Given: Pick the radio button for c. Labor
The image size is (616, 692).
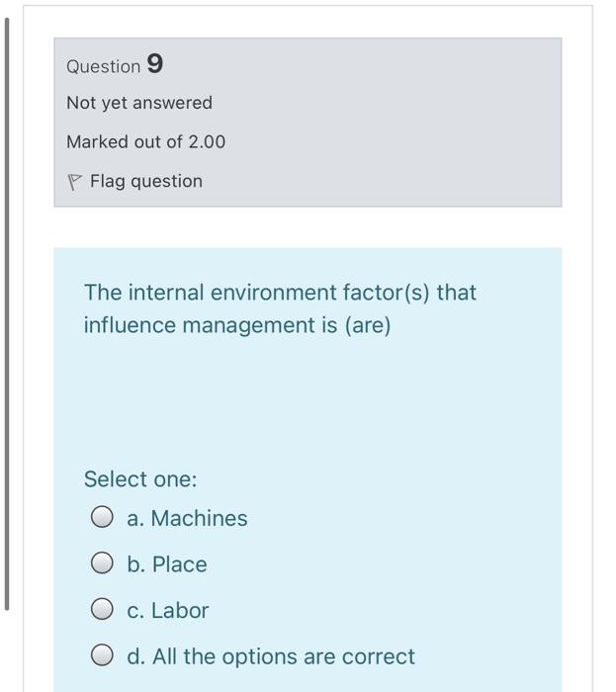Looking at the screenshot, I should [103, 610].
